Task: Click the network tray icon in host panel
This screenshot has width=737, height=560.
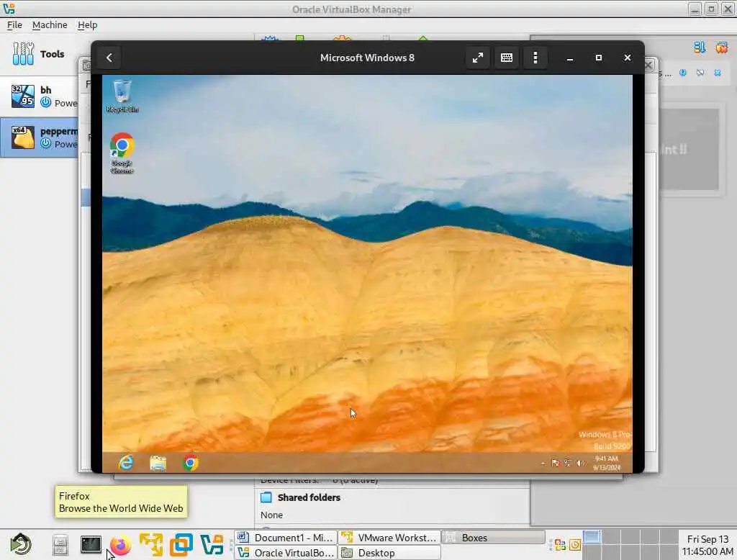Action: tap(560, 545)
